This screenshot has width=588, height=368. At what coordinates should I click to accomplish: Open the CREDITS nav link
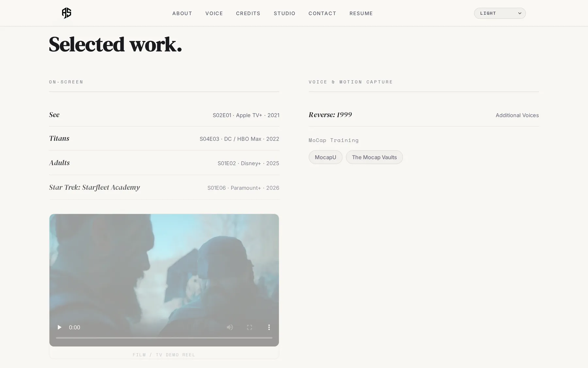(x=248, y=13)
